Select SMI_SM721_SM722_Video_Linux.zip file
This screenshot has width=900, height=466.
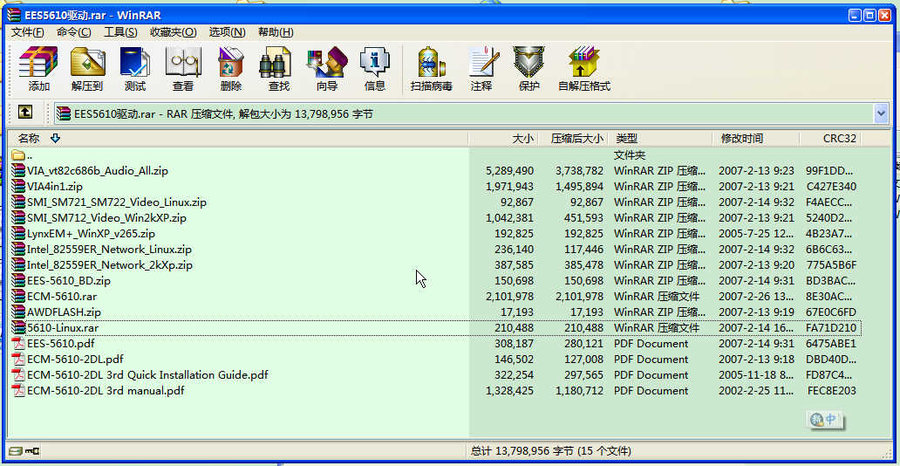click(x=117, y=203)
